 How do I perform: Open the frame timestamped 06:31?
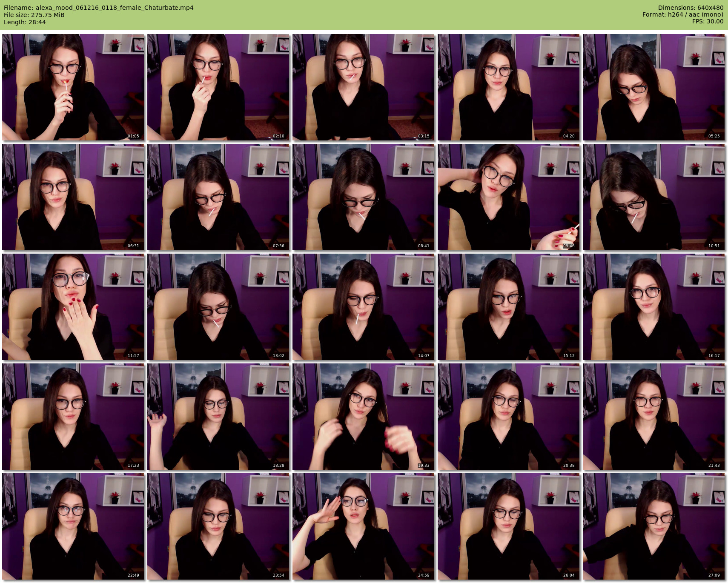pyautogui.click(x=73, y=197)
